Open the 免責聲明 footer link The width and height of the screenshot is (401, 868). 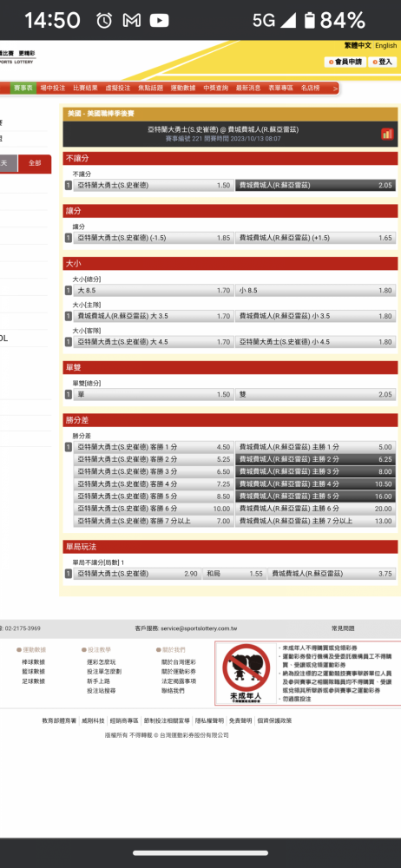click(x=240, y=720)
